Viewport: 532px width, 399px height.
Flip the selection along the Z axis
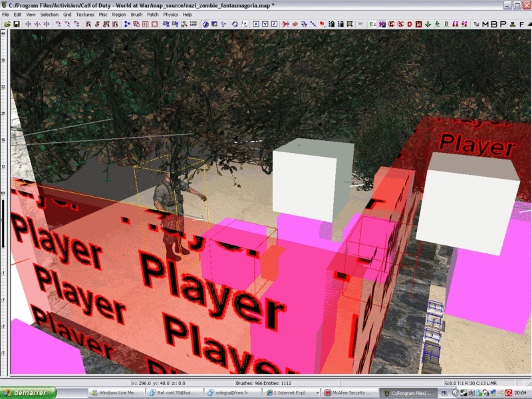tap(47, 24)
